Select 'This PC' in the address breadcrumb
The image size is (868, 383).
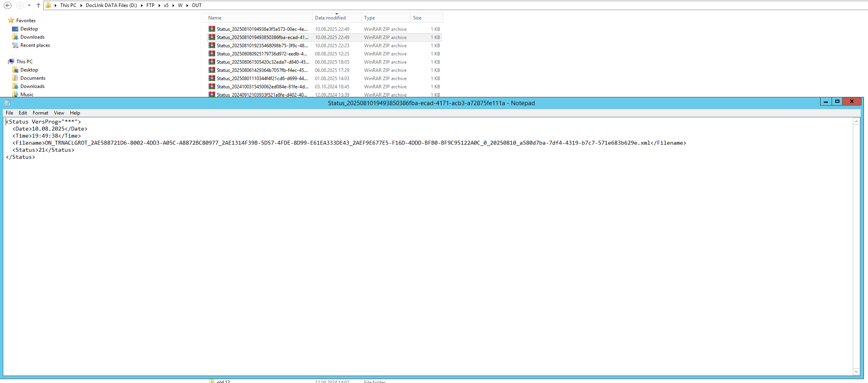[x=68, y=5]
